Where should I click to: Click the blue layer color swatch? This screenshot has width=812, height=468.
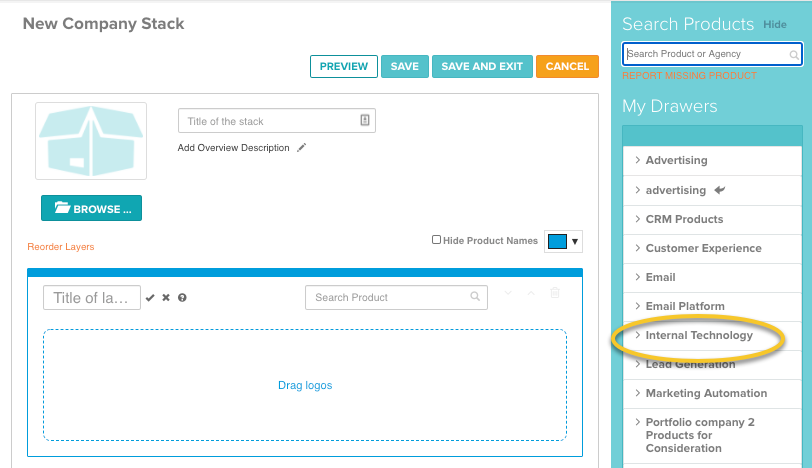557,241
